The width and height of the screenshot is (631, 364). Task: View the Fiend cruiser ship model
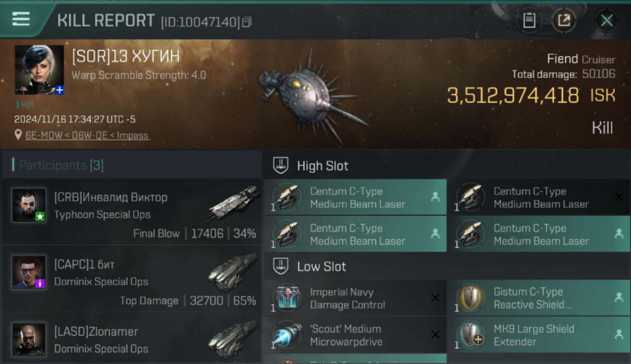tap(311, 95)
